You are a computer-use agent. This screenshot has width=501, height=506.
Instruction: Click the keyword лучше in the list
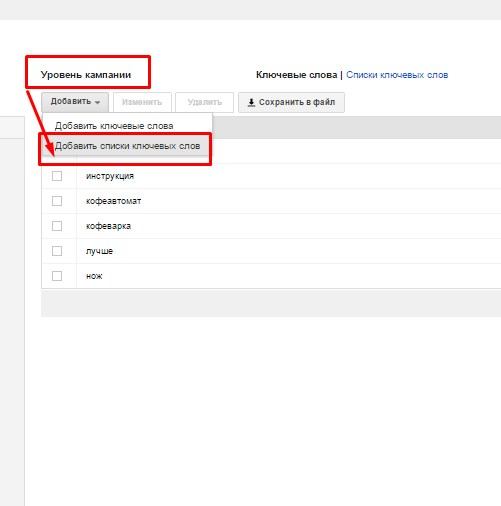[99, 251]
